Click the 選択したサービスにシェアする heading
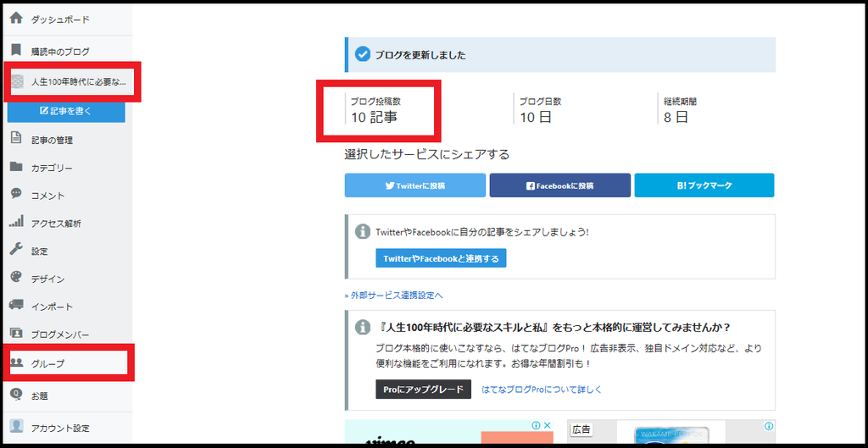 tap(427, 154)
